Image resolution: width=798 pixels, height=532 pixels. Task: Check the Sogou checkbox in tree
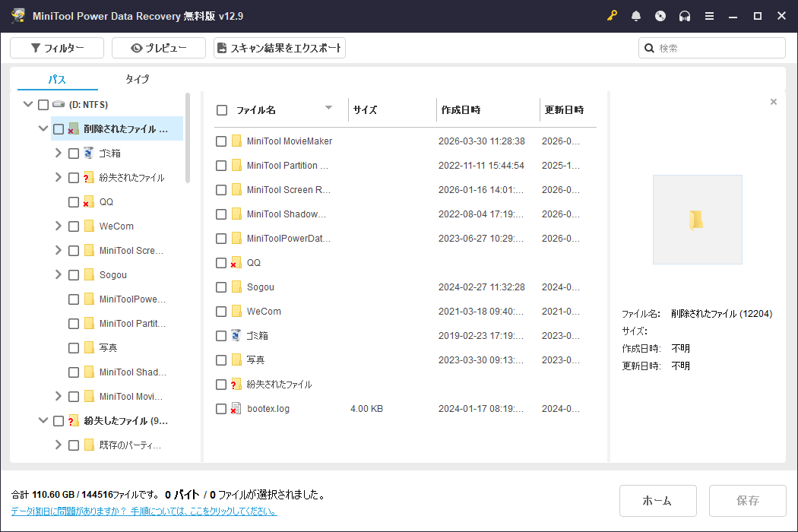[74, 275]
